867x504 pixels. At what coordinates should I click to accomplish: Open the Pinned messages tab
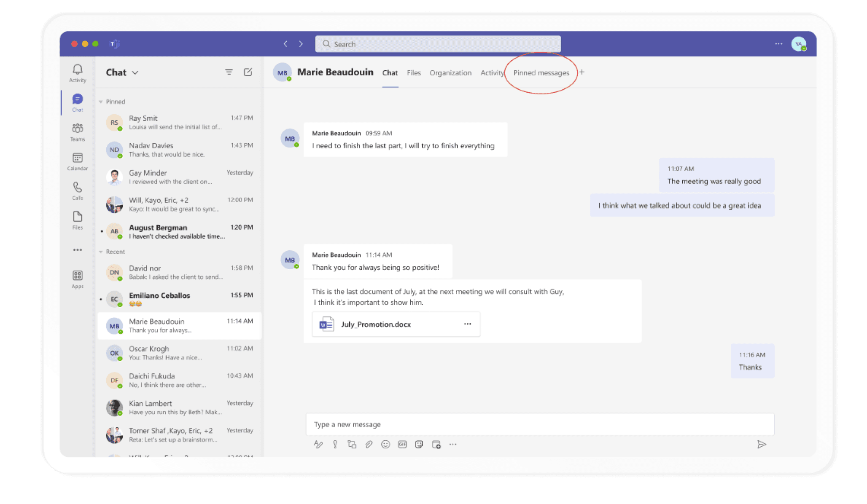(541, 72)
